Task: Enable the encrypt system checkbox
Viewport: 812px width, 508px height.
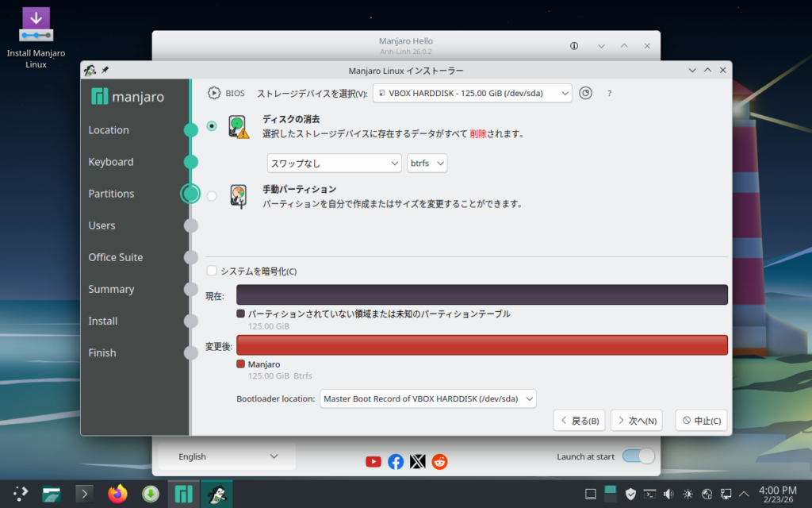Action: click(212, 271)
